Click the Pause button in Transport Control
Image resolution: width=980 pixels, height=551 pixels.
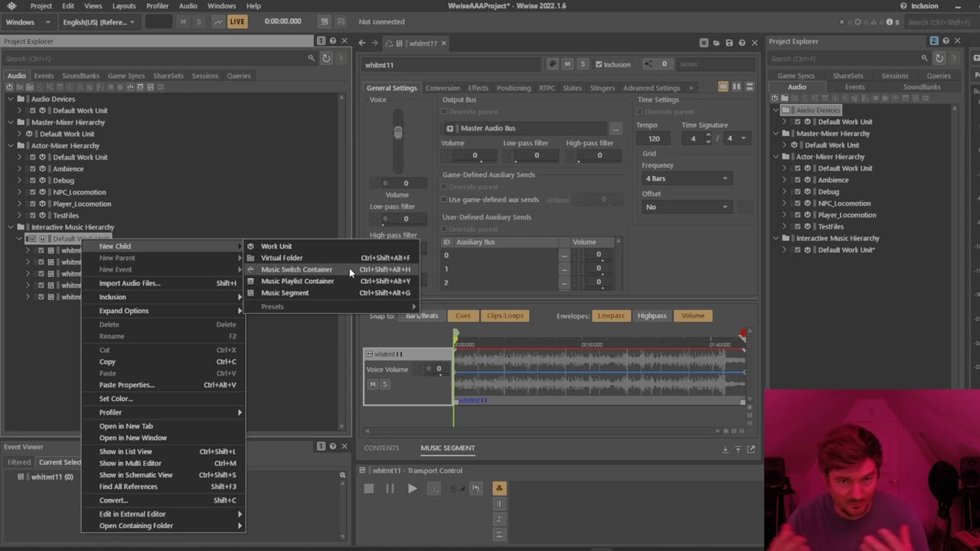pyautogui.click(x=390, y=488)
